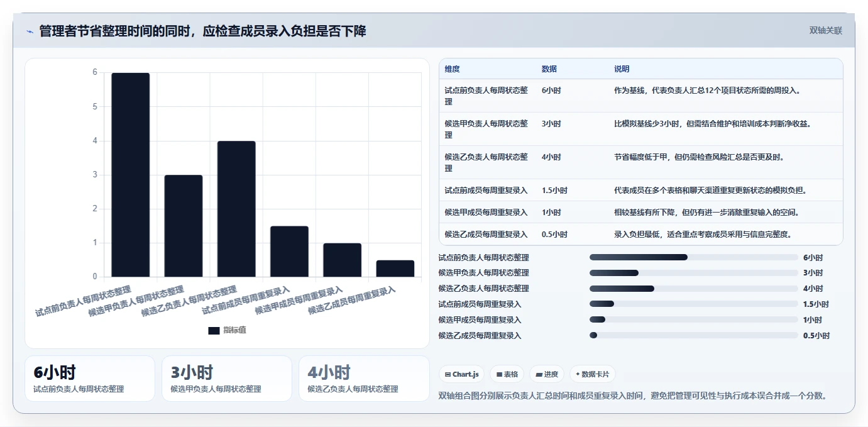Click description starting 相较基线有所下降
This screenshot has width=868, height=427.
point(706,213)
